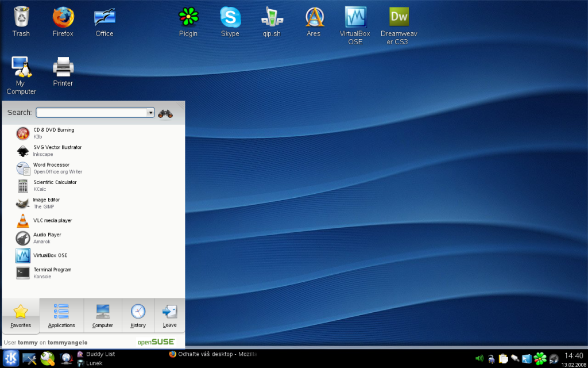Click the binoculars search icon
The image size is (588, 368).
click(165, 113)
